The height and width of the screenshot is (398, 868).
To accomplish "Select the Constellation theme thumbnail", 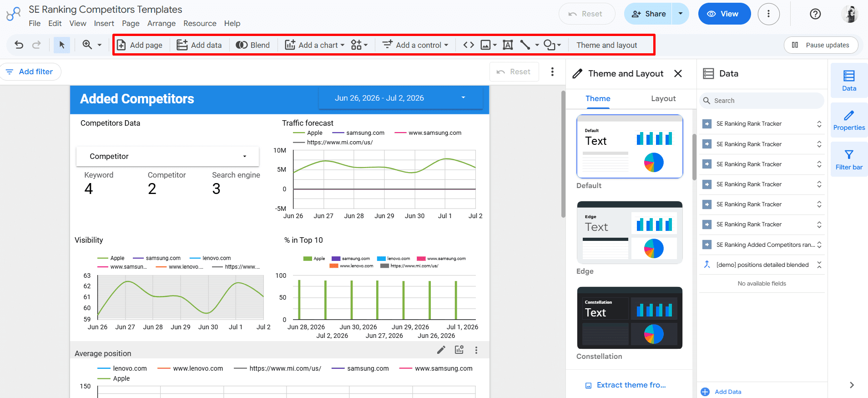I will coord(630,317).
